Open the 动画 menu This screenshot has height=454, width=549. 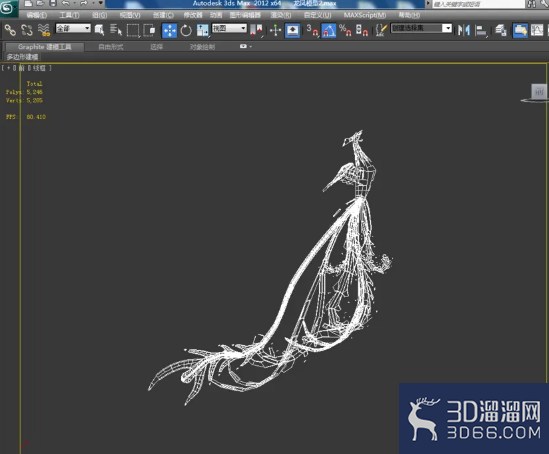point(216,15)
